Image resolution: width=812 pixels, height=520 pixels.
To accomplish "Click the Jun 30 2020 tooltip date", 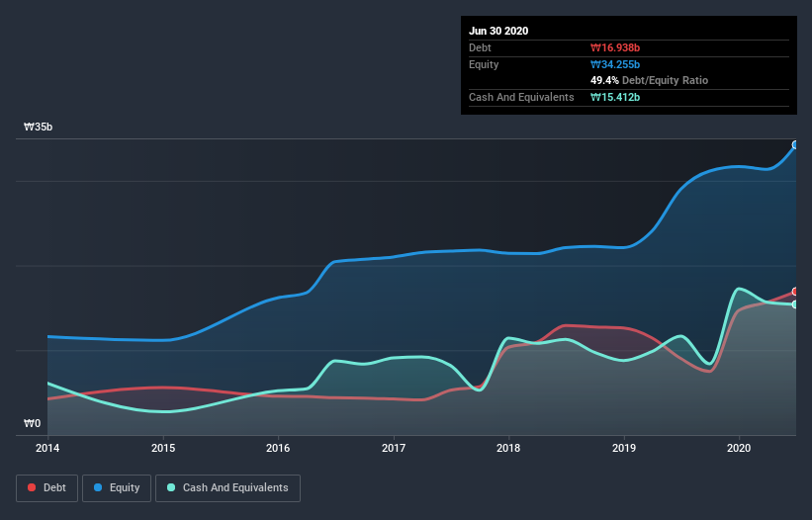I will click(498, 31).
